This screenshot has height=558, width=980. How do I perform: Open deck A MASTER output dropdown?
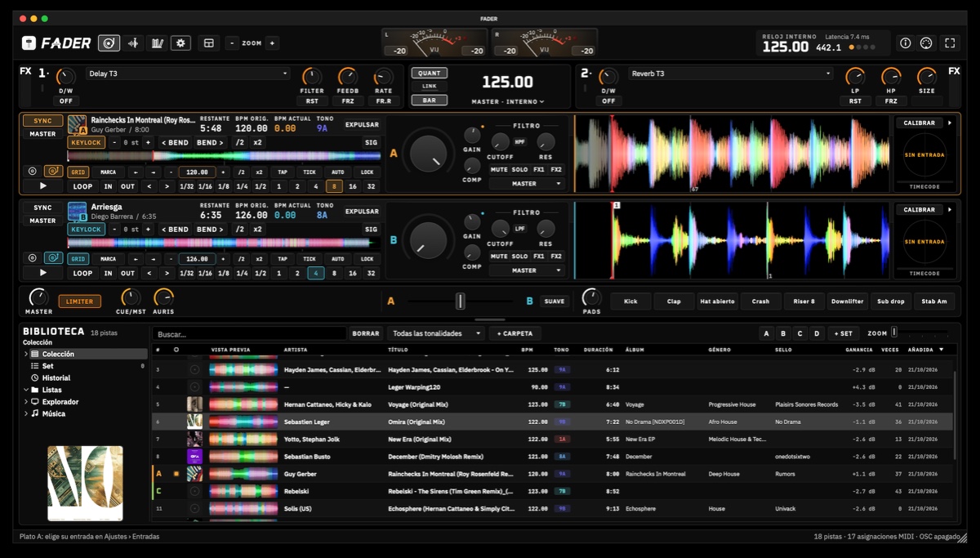pyautogui.click(x=527, y=184)
